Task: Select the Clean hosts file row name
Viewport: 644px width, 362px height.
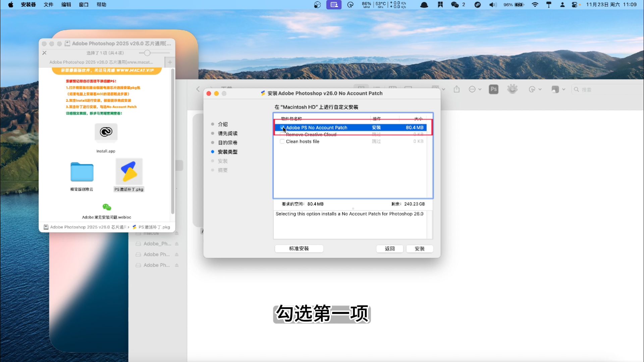Action: coord(303,141)
